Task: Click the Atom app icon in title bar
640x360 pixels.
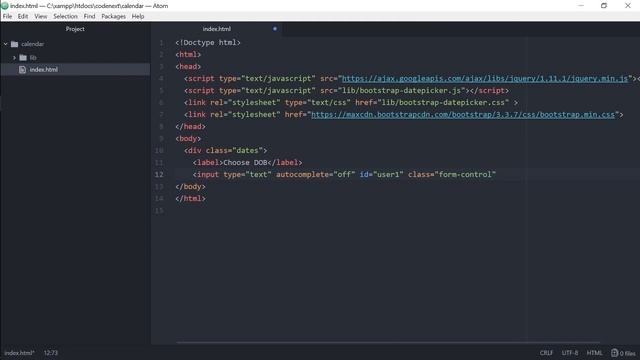Action: pos(5,6)
